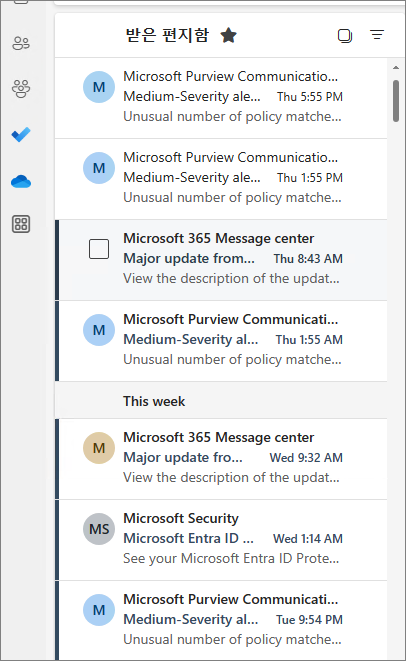Click the message list scrollbar thumb

point(395,101)
